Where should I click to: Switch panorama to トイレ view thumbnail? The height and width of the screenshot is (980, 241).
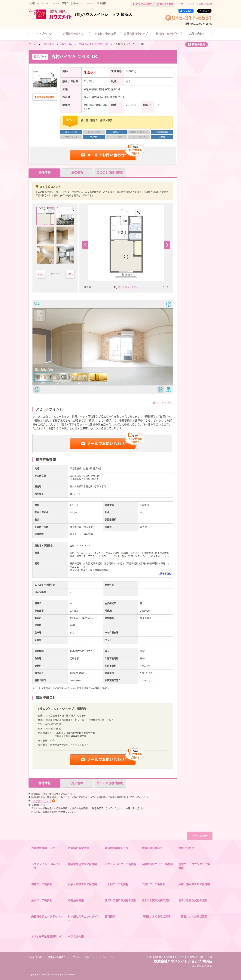(98, 377)
